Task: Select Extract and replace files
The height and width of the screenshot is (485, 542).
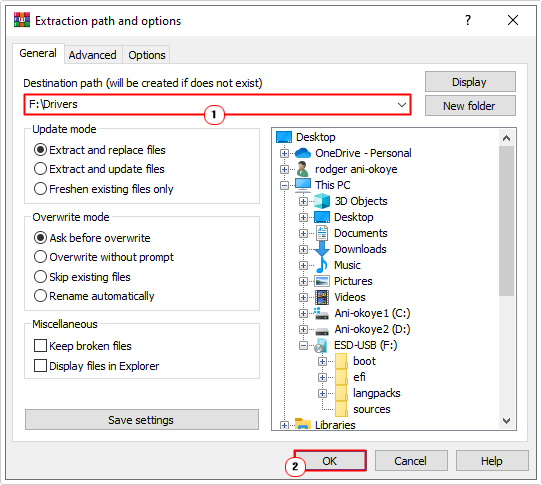Action: [100, 150]
